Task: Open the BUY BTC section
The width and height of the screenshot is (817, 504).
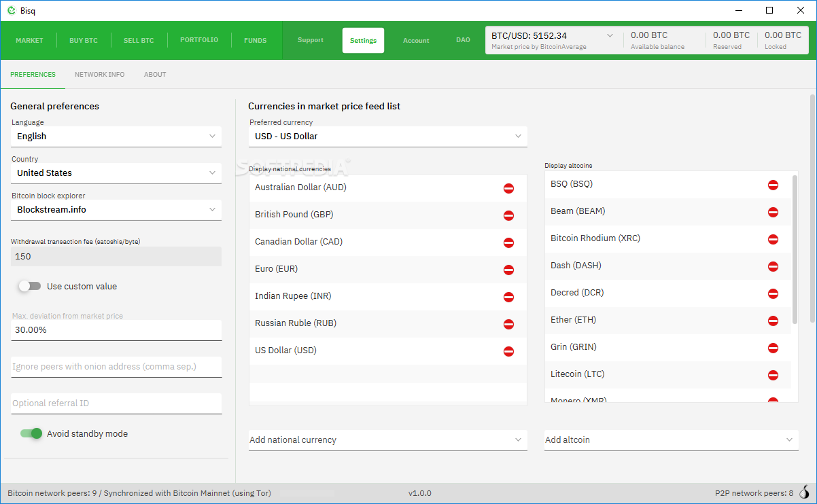Action: click(x=84, y=40)
